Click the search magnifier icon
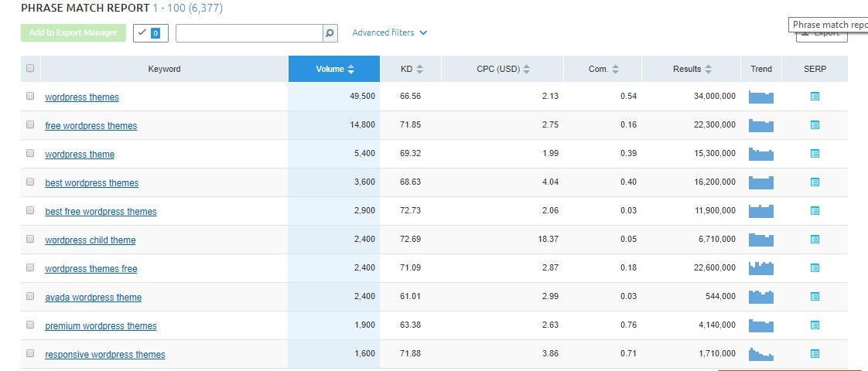This screenshot has height=371, width=868. pos(330,33)
